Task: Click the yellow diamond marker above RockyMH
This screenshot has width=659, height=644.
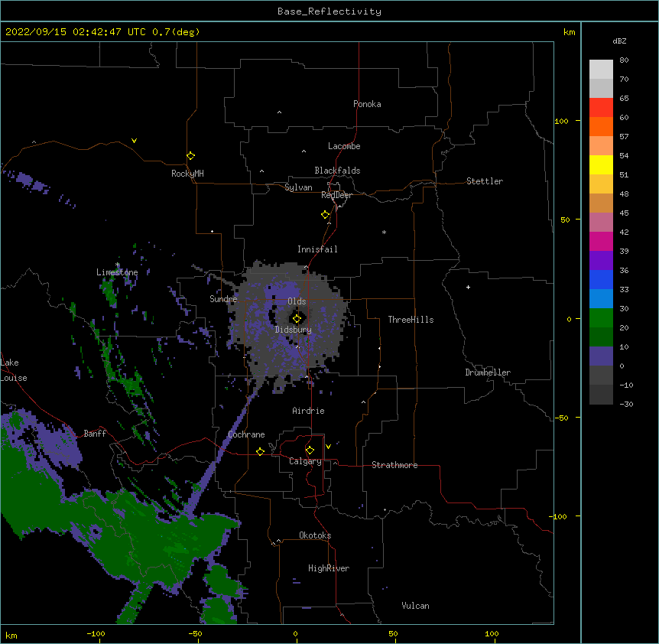Action: coord(190,155)
